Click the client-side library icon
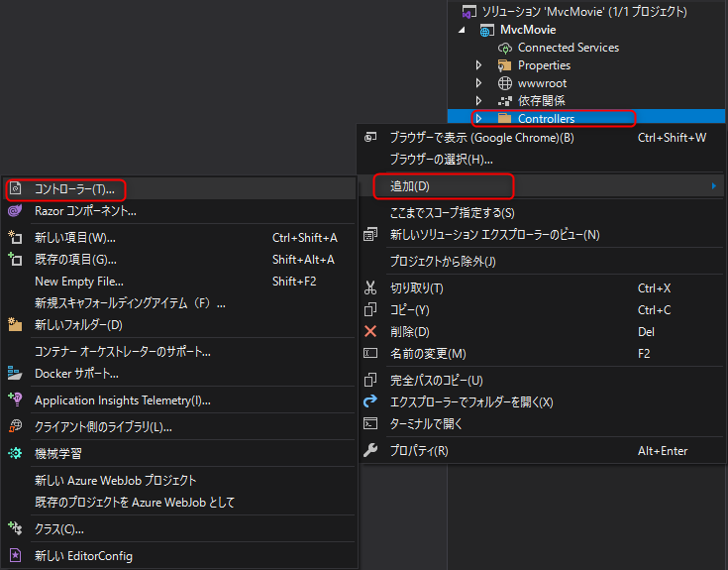 pyautogui.click(x=15, y=426)
